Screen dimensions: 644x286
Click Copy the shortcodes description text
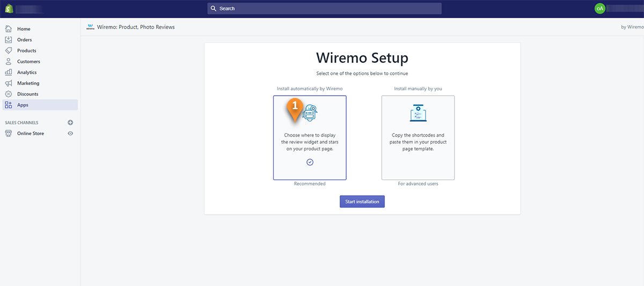pos(418,142)
